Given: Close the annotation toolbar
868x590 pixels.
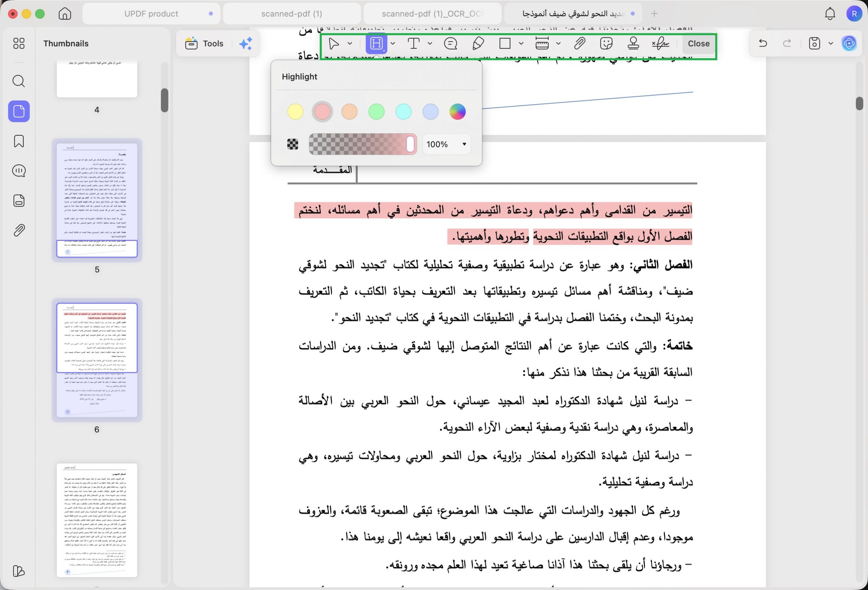Looking at the screenshot, I should click(x=698, y=44).
